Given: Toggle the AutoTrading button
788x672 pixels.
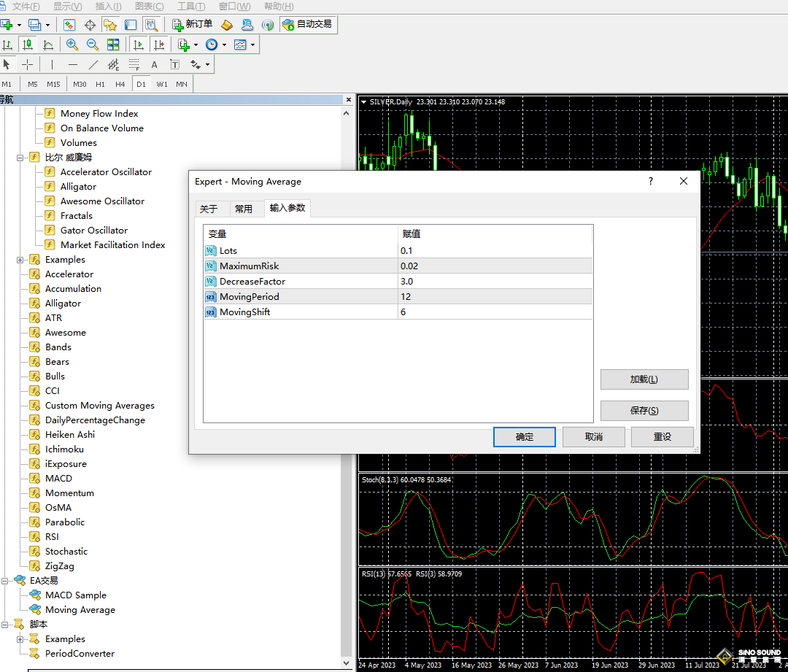Looking at the screenshot, I should click(x=308, y=24).
